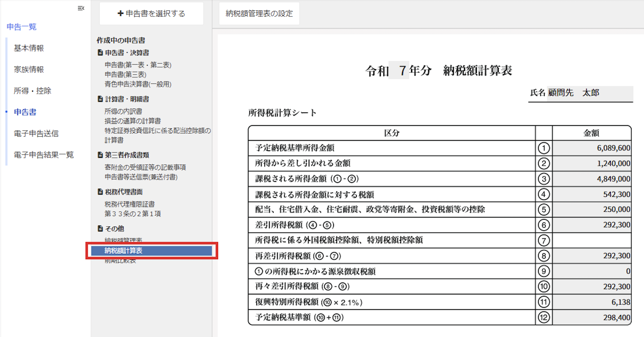Screen dimensions: 644x337
Task: Collapse the sidebar with the menu-fold icon
Action: click(81, 9)
